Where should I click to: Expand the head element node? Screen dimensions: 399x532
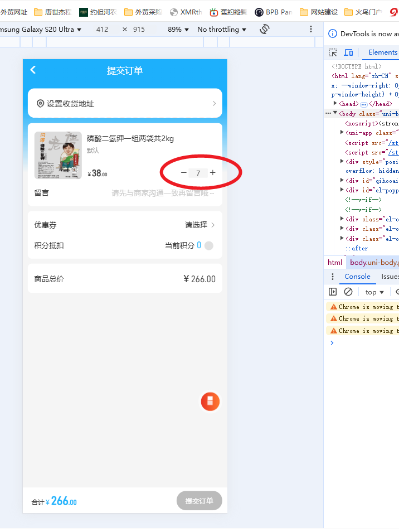pyautogui.click(x=335, y=104)
